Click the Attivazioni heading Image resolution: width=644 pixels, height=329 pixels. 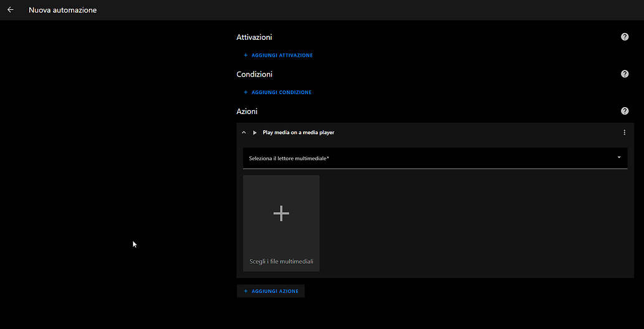(254, 37)
